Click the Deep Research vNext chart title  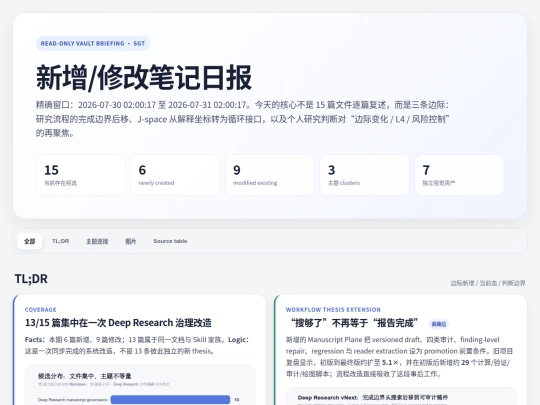click(x=373, y=398)
